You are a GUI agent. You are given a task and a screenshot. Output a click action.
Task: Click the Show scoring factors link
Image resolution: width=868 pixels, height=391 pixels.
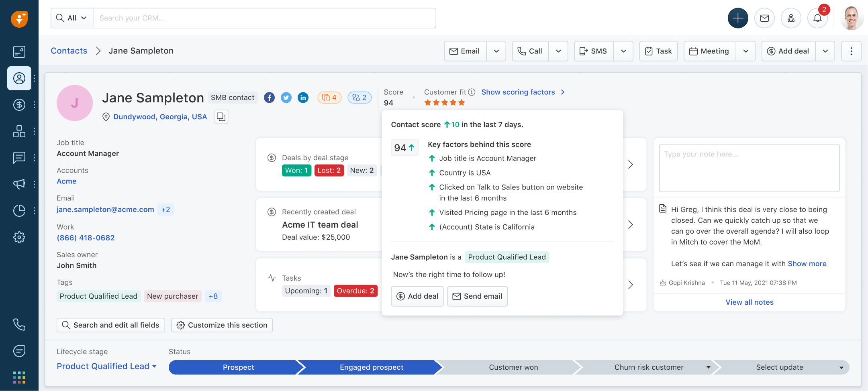pyautogui.click(x=518, y=92)
